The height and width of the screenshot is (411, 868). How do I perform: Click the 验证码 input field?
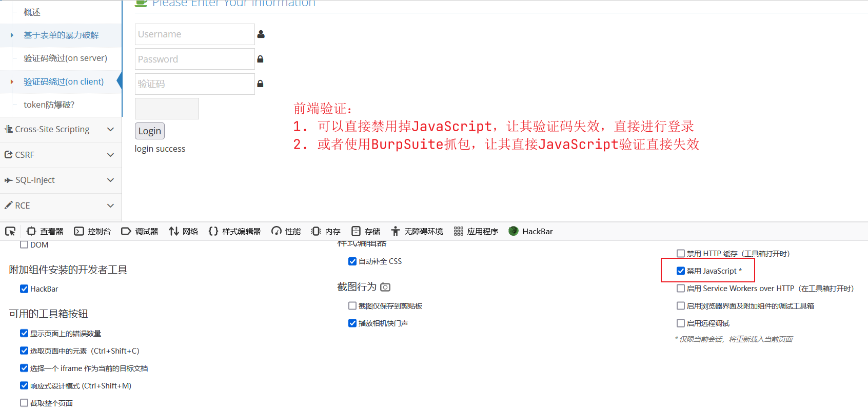click(x=195, y=84)
